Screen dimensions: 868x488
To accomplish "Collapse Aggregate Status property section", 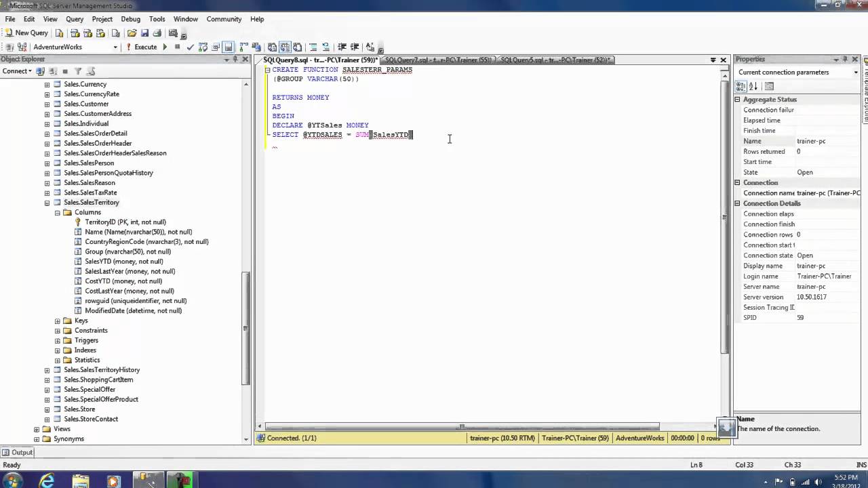I will [x=738, y=100].
